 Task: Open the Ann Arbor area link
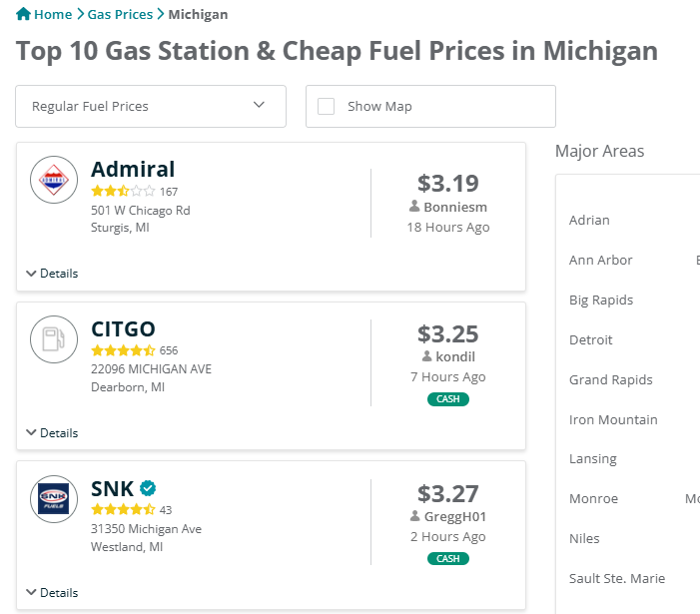(x=601, y=261)
